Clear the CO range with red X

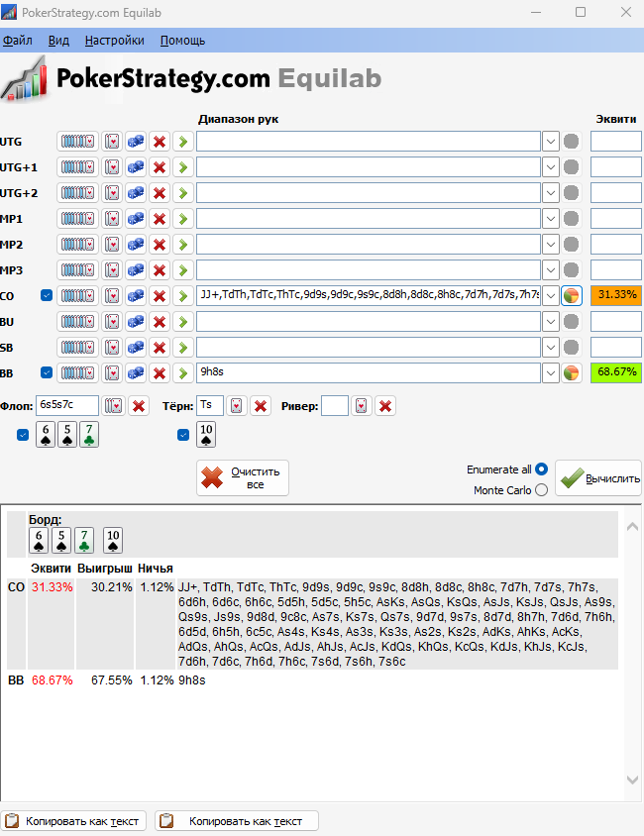coord(160,295)
